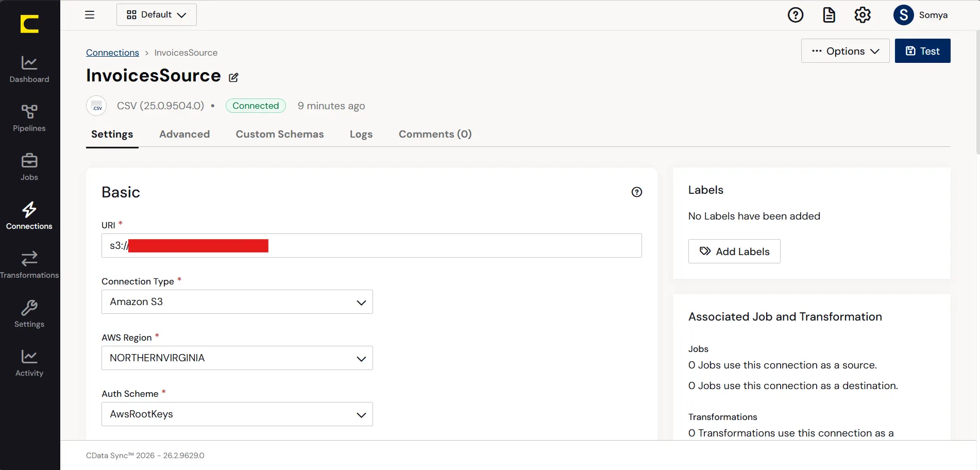Screen dimensions: 980x470
Task: Click the Somya user avatar
Action: [x=904, y=15]
